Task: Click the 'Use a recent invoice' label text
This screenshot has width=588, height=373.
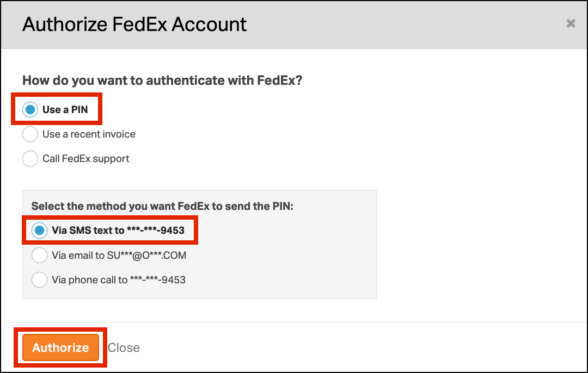Action: 89,134
